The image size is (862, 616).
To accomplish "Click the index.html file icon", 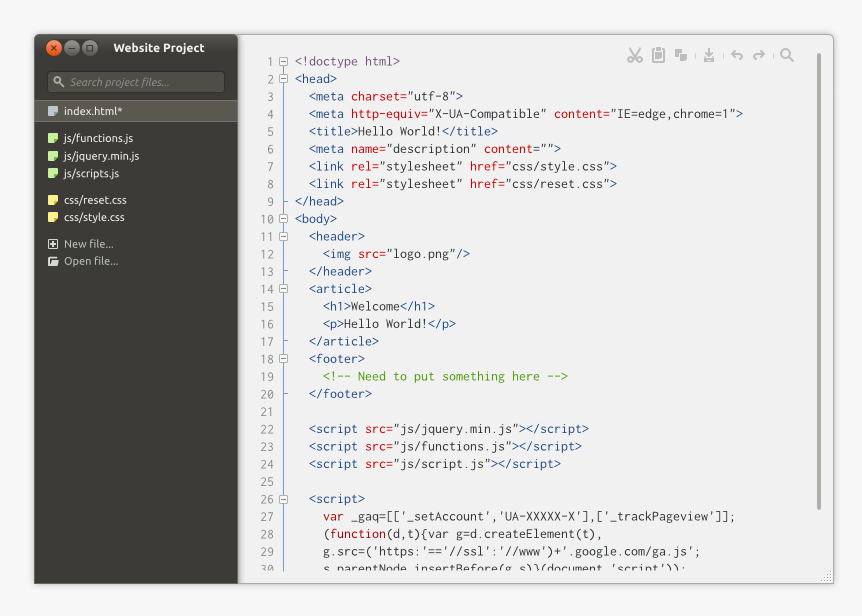I will (53, 111).
